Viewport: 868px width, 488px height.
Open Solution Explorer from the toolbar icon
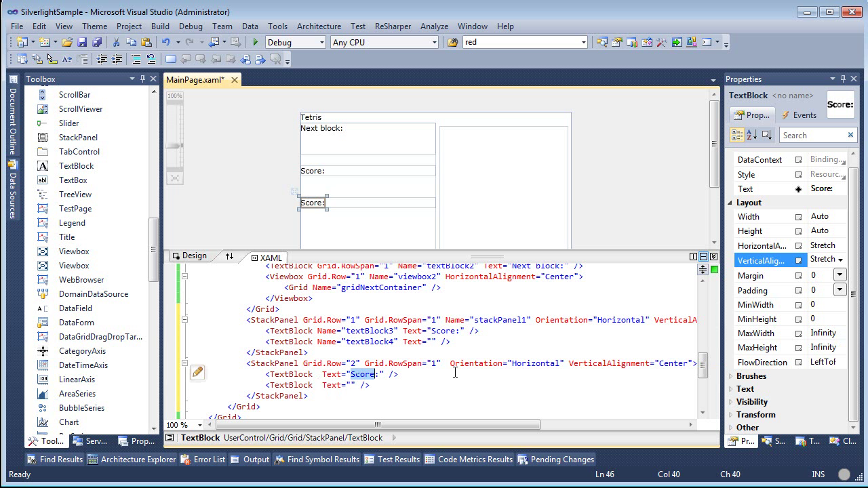point(602,42)
